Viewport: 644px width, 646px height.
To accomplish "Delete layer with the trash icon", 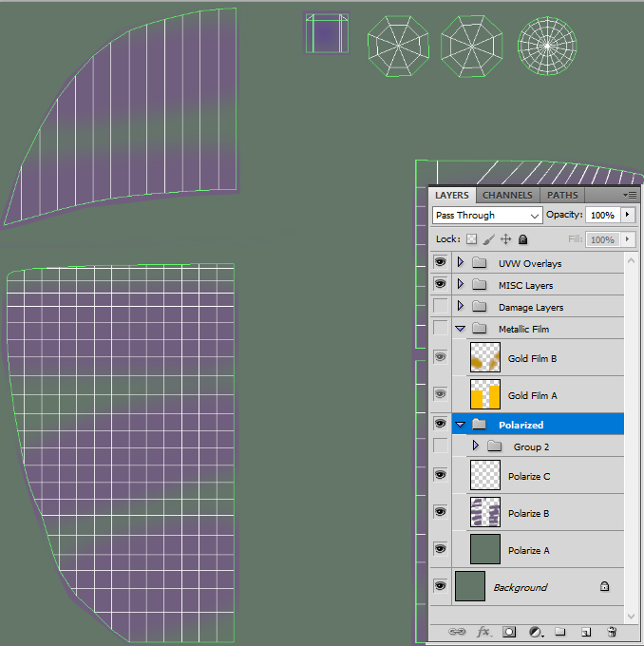I will (x=612, y=632).
